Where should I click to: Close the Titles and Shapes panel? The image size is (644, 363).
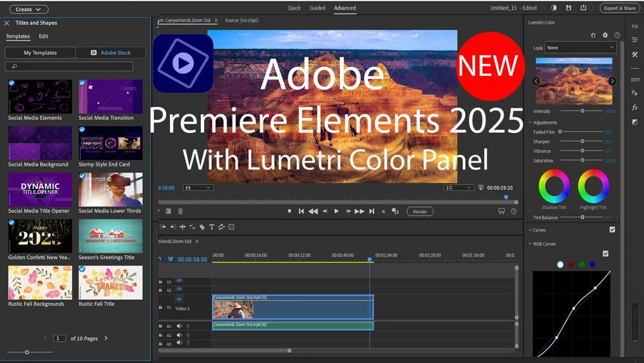pyautogui.click(x=6, y=23)
